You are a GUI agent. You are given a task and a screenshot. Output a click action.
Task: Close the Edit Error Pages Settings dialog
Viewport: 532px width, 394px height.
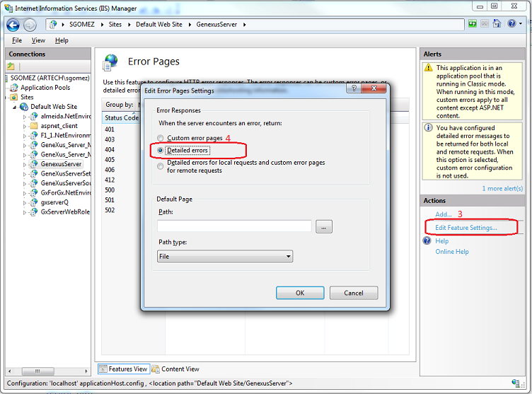[374, 88]
